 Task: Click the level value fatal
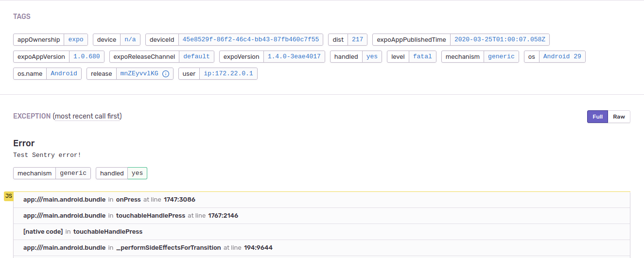point(422,57)
